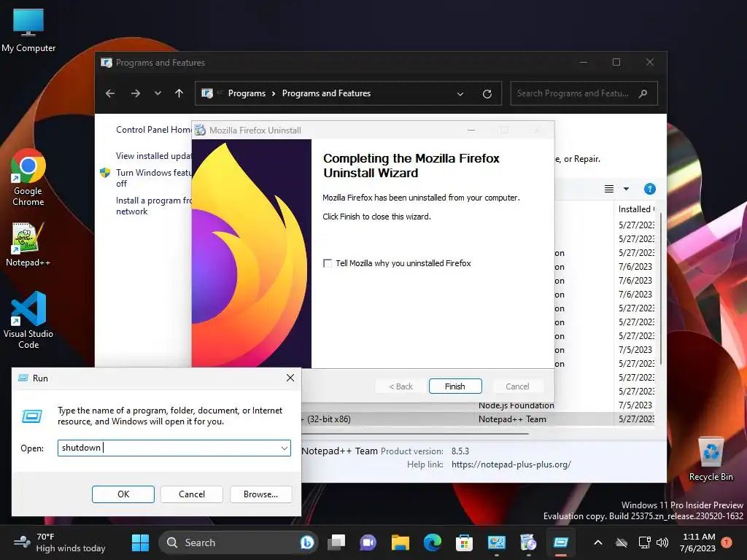
Task: Click the taskbar Search box
Action: [x=239, y=542]
